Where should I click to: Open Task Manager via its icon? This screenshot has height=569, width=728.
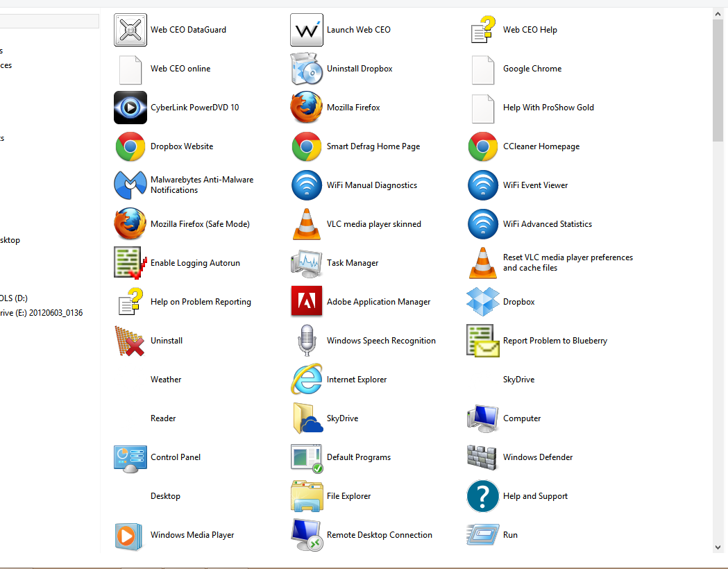[x=307, y=263]
